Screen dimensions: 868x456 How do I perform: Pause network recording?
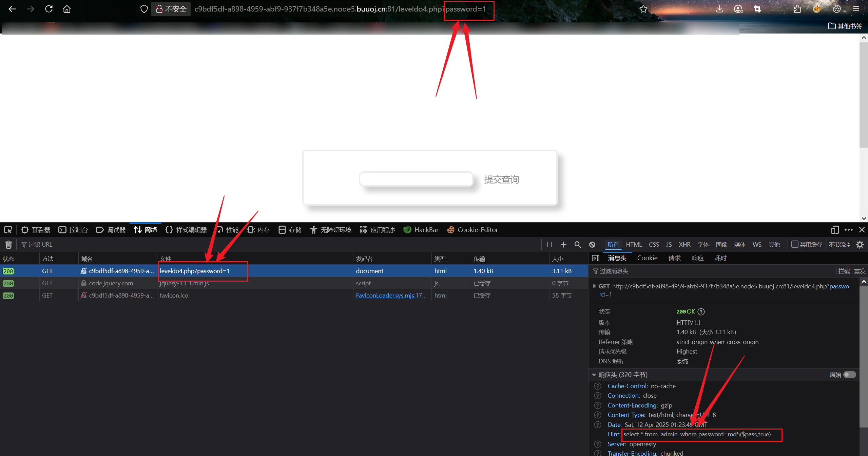[549, 245]
